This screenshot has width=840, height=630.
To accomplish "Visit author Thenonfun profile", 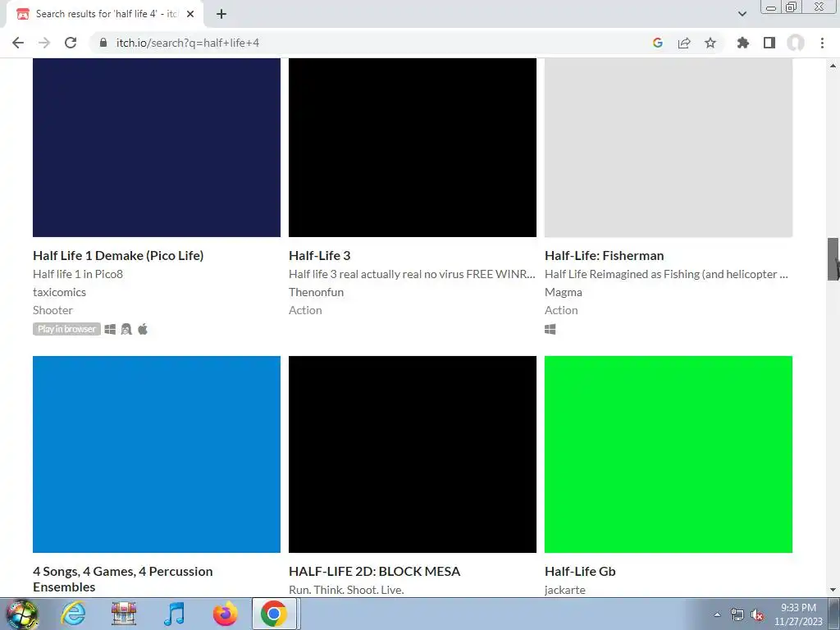I will click(x=316, y=292).
